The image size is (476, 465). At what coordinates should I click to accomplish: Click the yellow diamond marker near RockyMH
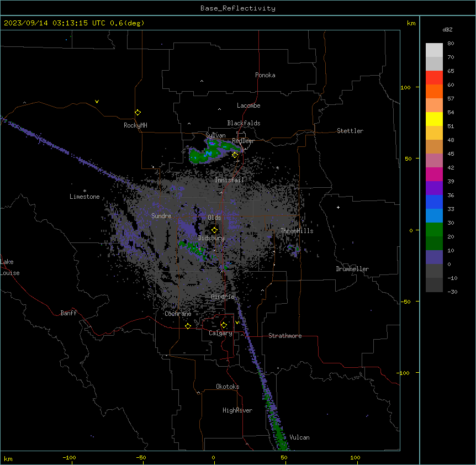(x=137, y=113)
